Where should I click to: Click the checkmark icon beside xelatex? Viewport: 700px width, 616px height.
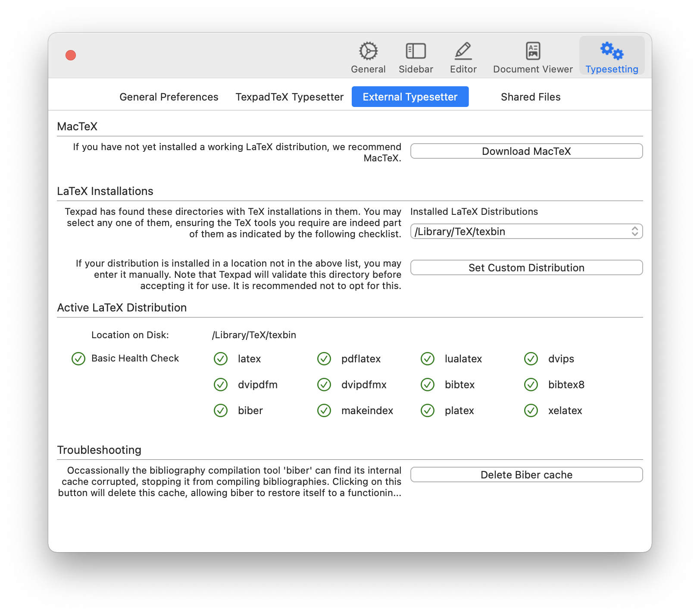[x=531, y=410]
